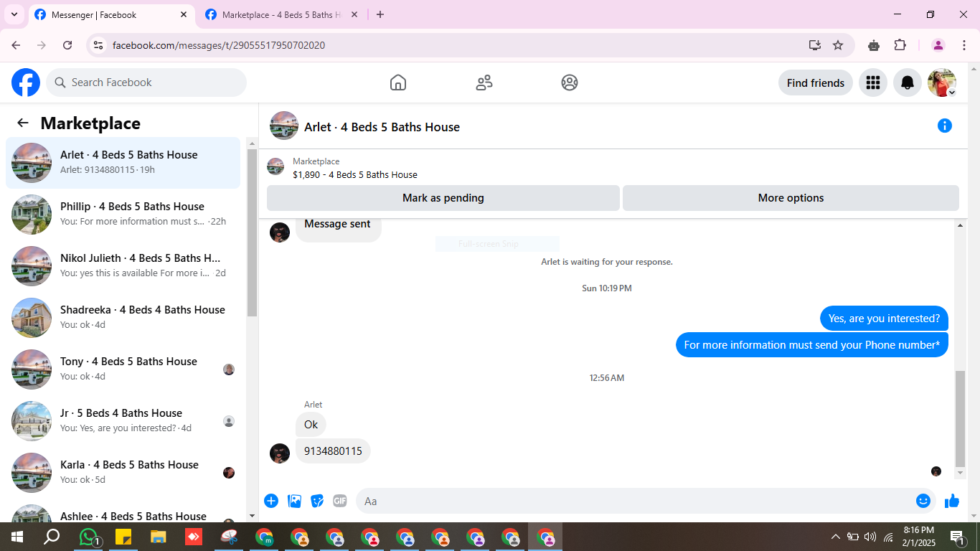Click the chat messages scrollbar
980x551 pixels.
coord(961,418)
